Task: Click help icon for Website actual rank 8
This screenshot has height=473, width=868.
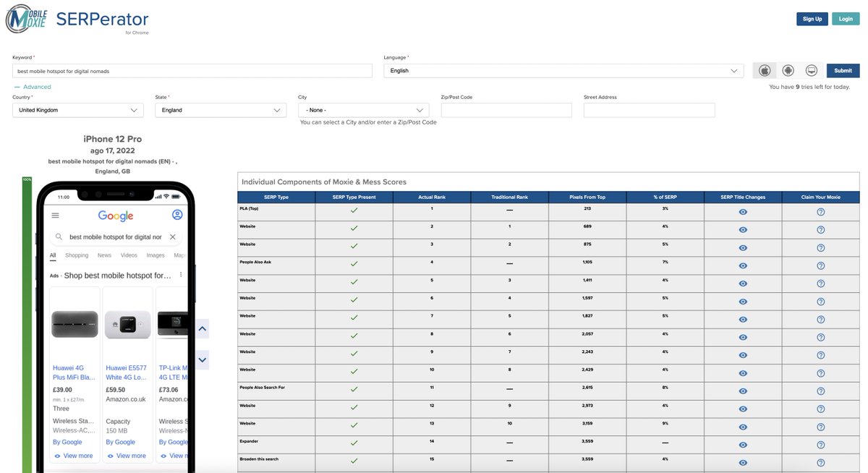Action: pyautogui.click(x=821, y=337)
